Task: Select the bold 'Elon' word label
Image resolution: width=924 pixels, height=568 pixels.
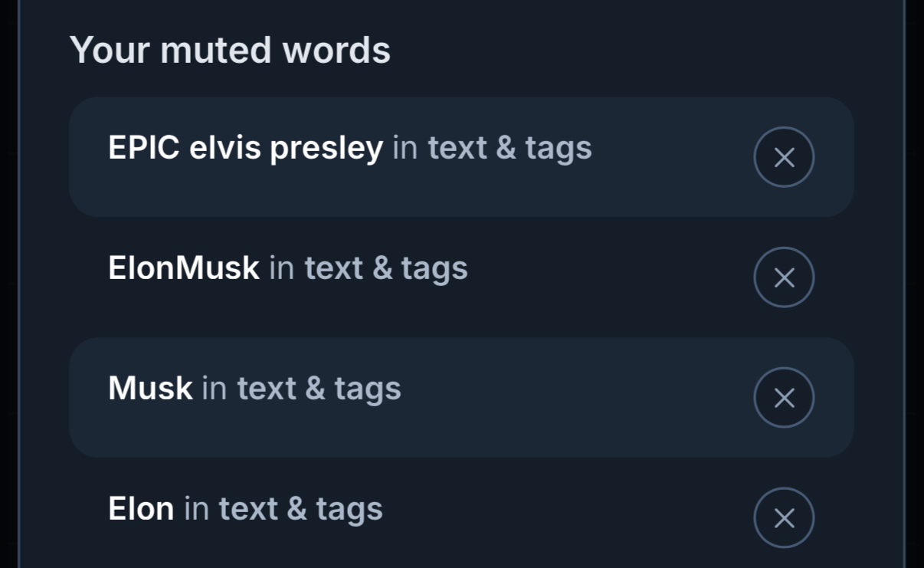Action: tap(141, 509)
